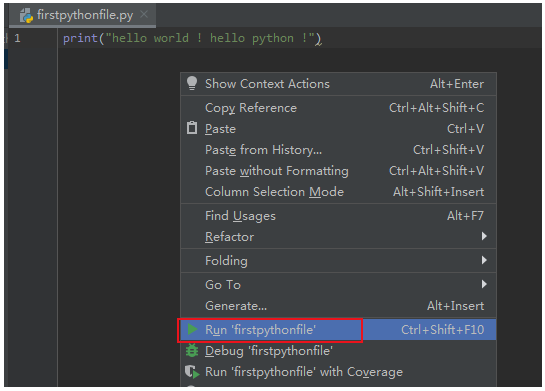Click line number 1 in the gutter
This screenshot has height=391, width=545.
click(x=17, y=38)
